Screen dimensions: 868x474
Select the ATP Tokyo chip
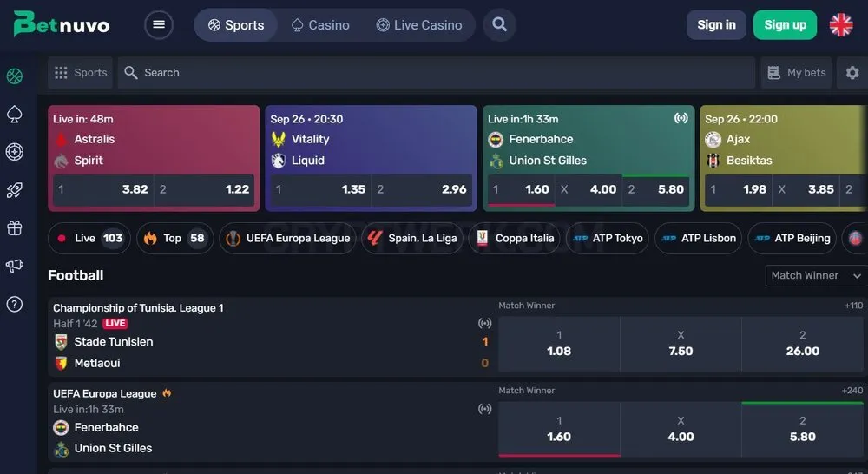point(608,238)
